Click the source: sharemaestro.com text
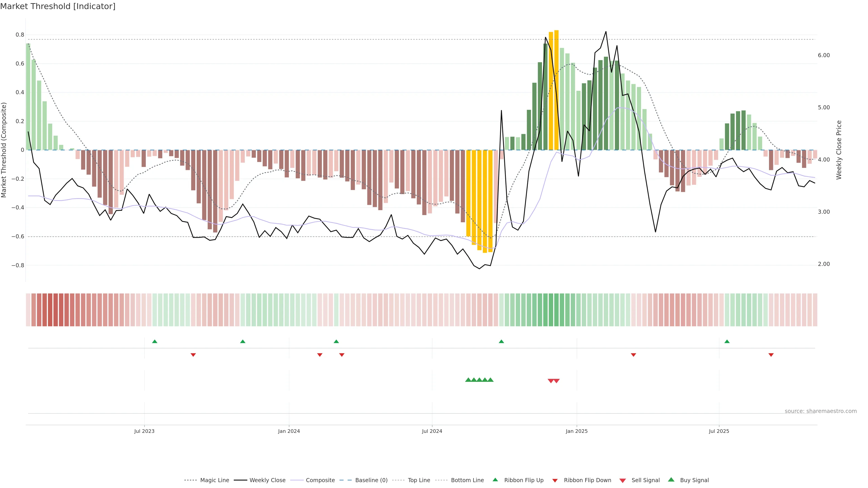The image size is (868, 488). (x=821, y=411)
